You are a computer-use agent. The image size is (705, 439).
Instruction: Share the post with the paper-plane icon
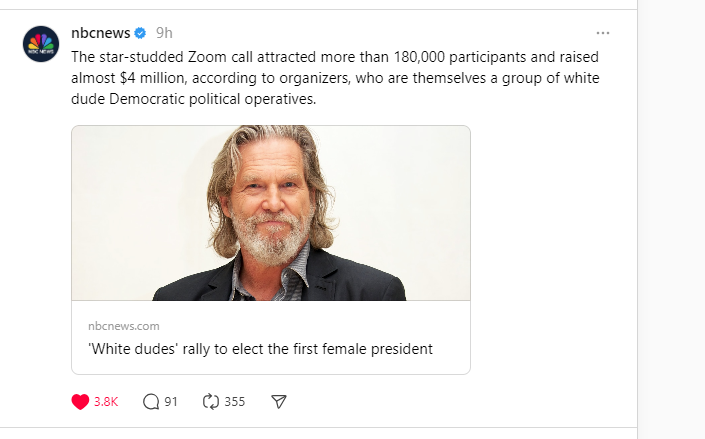pos(280,401)
